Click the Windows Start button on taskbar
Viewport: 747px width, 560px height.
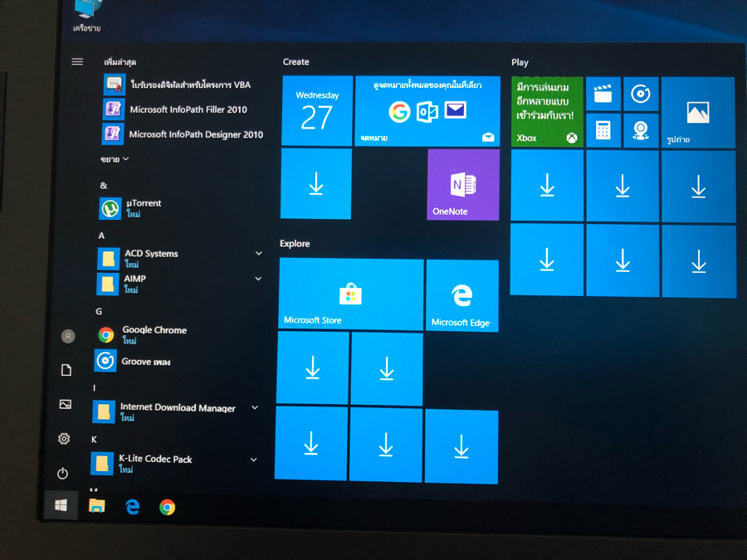click(61, 505)
